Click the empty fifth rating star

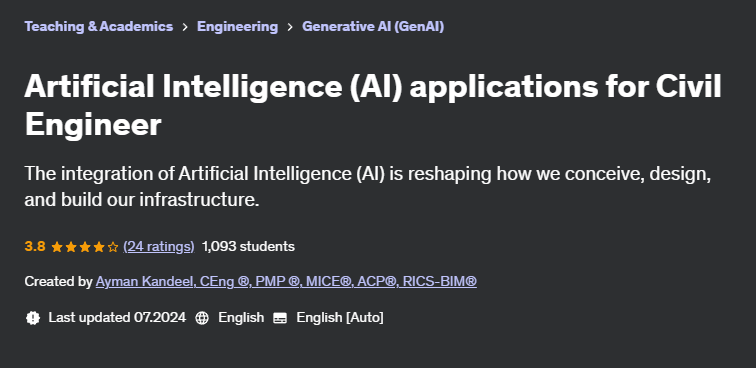coord(113,247)
